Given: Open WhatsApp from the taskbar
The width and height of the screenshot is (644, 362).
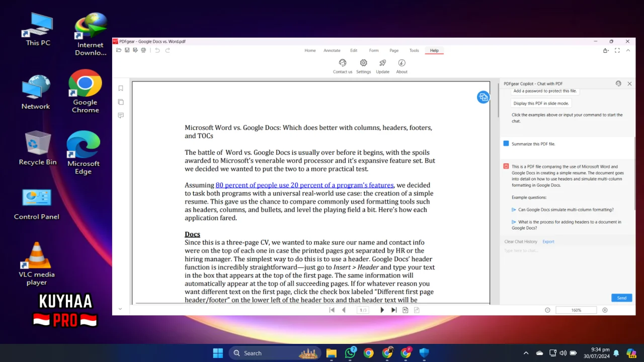Looking at the screenshot, I should coord(350,353).
